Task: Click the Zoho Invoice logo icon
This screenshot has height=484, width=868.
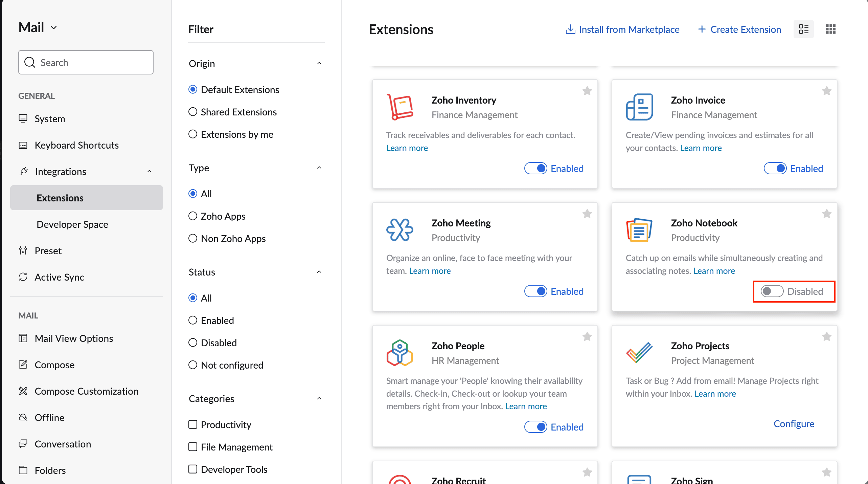Action: (x=639, y=107)
